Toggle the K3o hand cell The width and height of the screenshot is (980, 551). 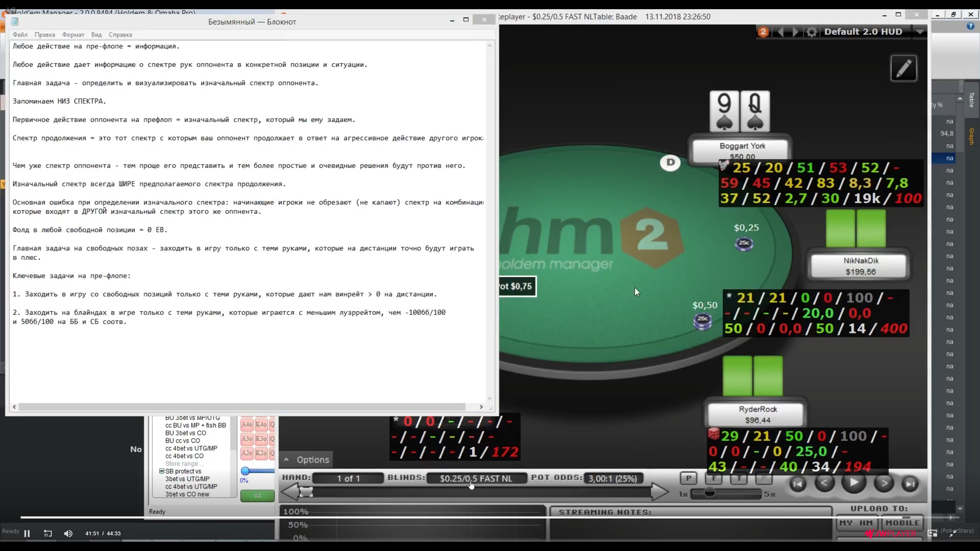pyautogui.click(x=261, y=439)
